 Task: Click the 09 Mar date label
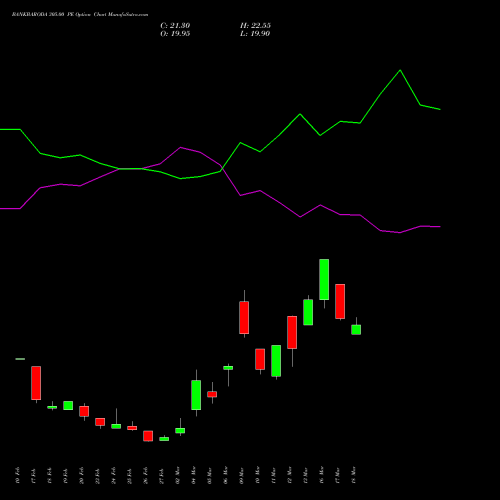[x=242, y=475]
